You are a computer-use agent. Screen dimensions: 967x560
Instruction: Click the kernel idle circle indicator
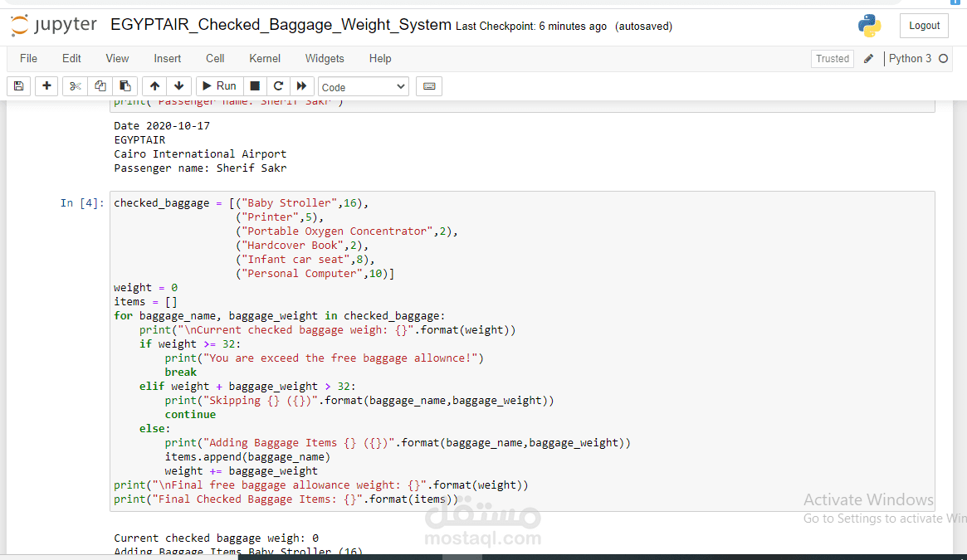pos(943,59)
